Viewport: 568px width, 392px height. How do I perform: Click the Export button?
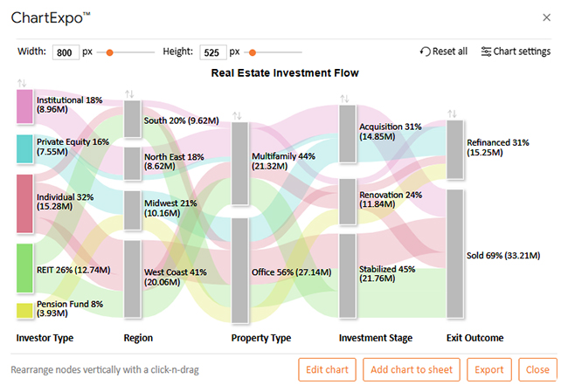click(x=488, y=370)
